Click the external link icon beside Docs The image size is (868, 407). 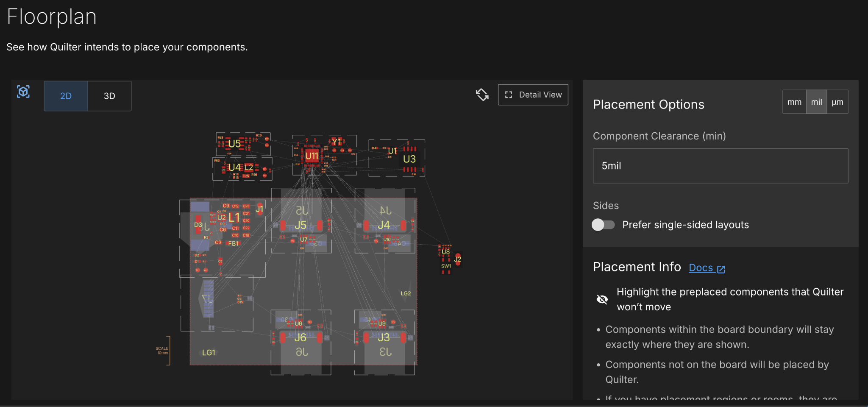(721, 269)
